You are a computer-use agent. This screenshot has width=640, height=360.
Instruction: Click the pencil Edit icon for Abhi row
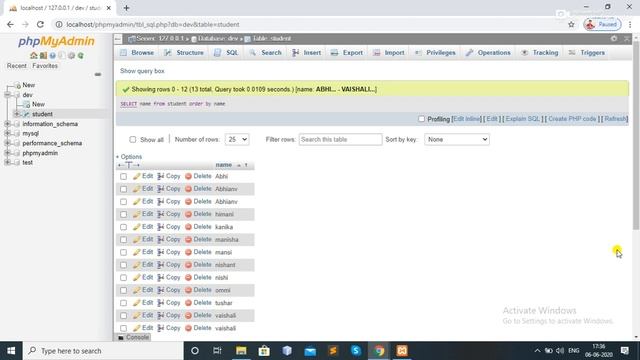[137, 176]
